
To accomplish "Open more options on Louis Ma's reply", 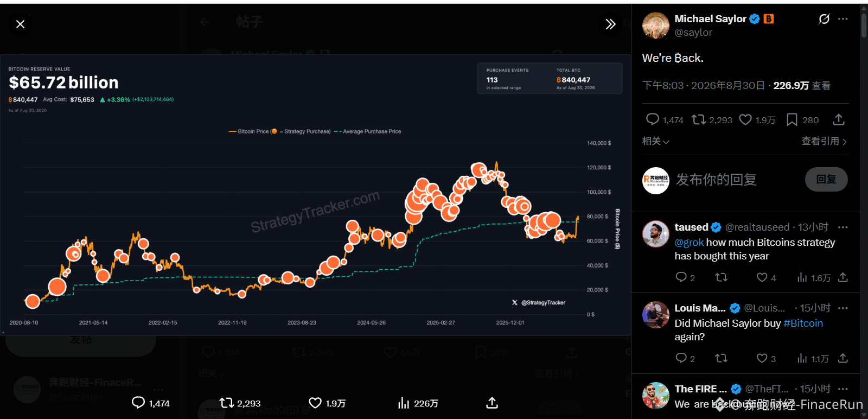I will [x=843, y=308].
